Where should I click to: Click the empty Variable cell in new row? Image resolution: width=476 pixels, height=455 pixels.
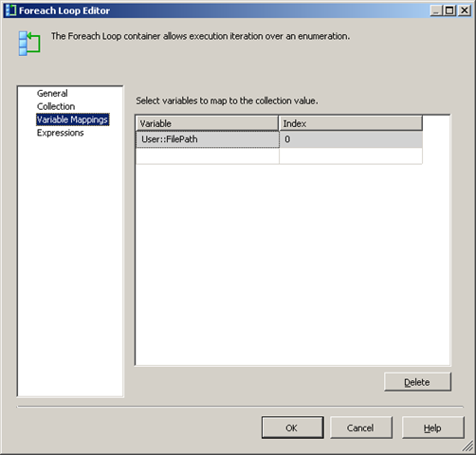tap(208, 155)
